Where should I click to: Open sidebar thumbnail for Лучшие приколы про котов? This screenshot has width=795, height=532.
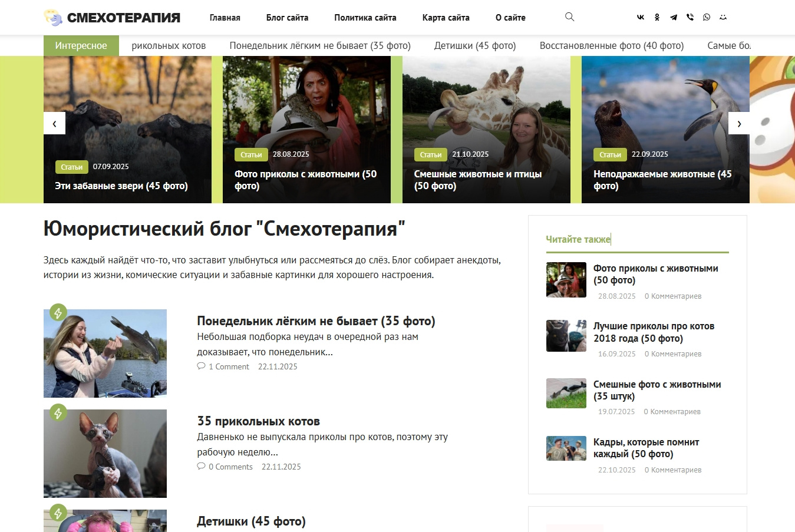click(x=566, y=336)
